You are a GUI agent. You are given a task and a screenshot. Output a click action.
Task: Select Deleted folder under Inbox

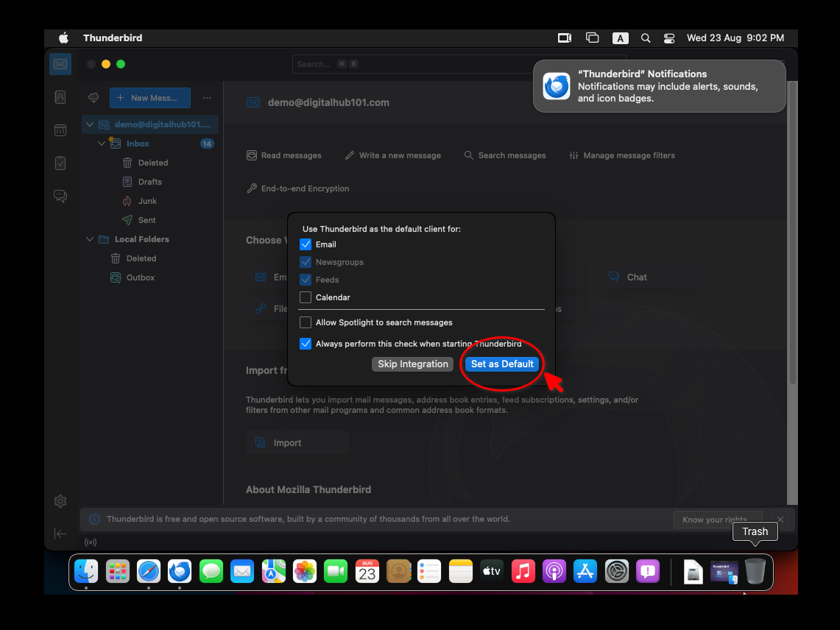(x=152, y=163)
